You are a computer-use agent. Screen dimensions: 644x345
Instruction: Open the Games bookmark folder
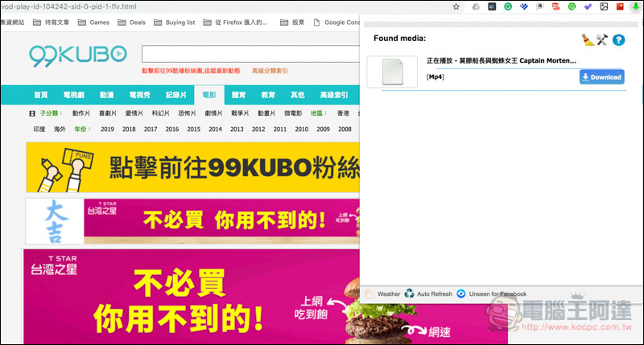pyautogui.click(x=94, y=23)
